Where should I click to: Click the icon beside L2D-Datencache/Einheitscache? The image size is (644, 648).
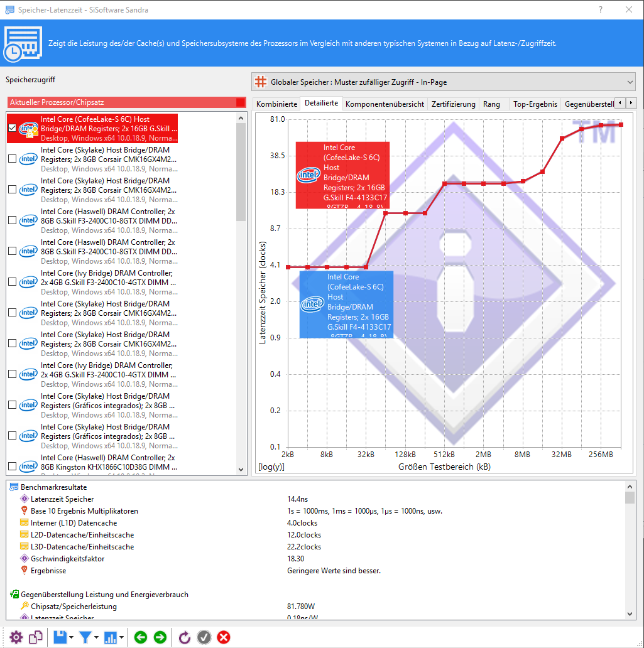pyautogui.click(x=25, y=535)
